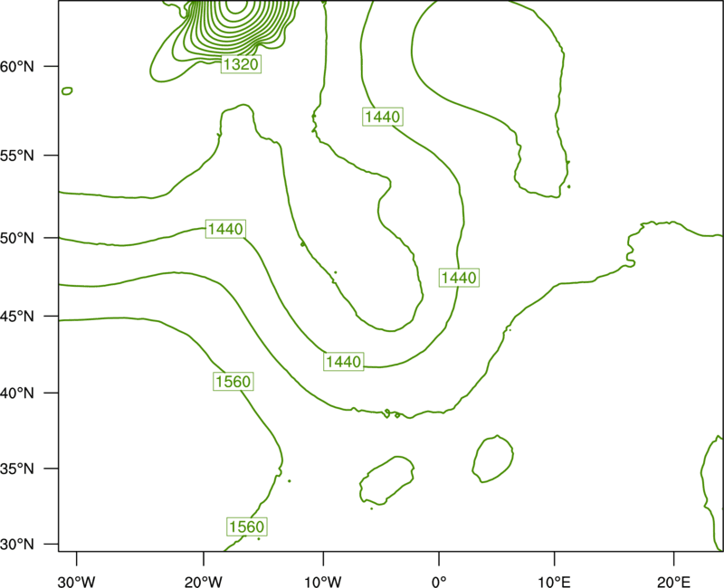Image resolution: width=724 pixels, height=588 pixels.
Task: Select the 30°N latitude axis label
Action: pos(17,545)
